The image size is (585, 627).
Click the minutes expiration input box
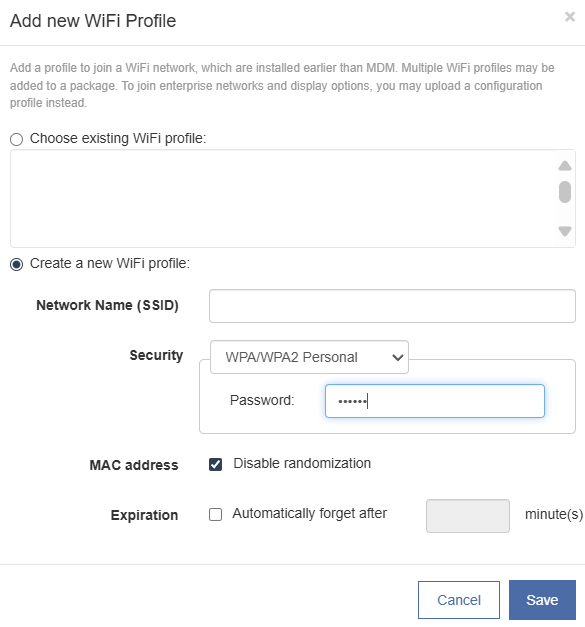coord(468,516)
